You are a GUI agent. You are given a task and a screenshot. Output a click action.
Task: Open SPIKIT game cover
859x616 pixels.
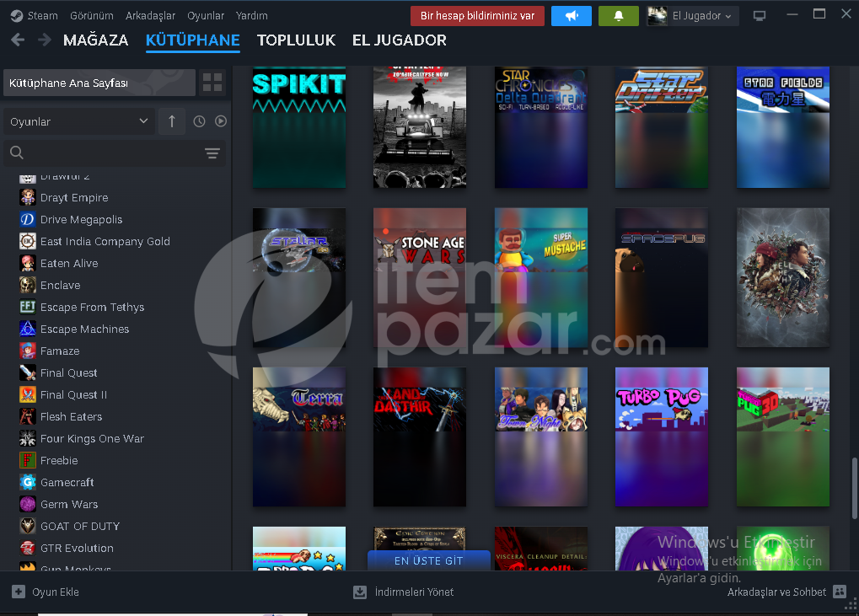pos(299,127)
